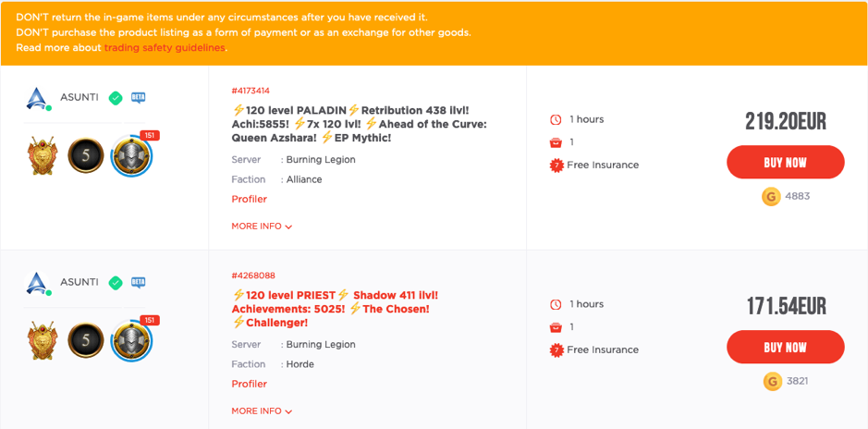Expand MORE INFO on Paladin listing
The height and width of the screenshot is (429, 868).
click(x=262, y=227)
